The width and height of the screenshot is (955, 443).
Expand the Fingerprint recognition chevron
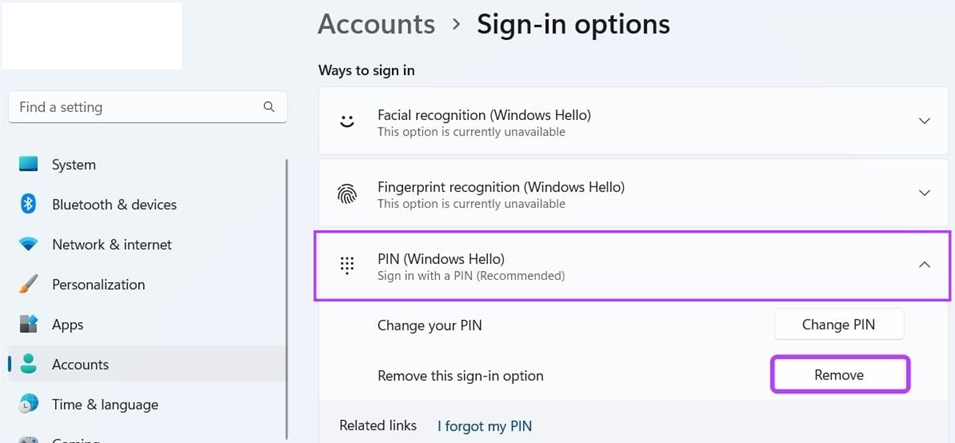click(x=924, y=193)
